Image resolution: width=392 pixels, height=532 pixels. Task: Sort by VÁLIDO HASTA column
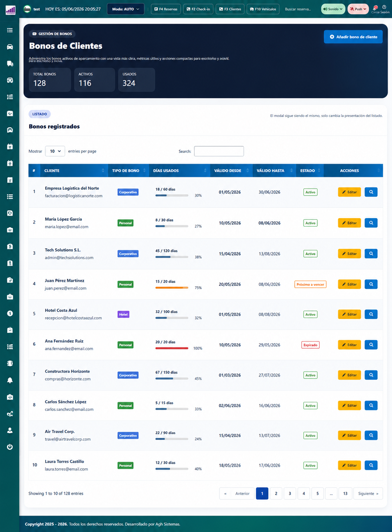[x=292, y=170]
